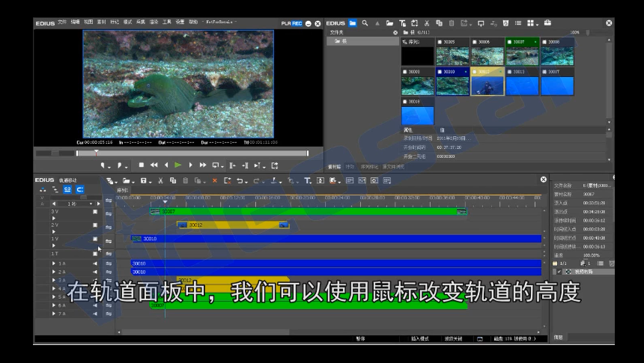This screenshot has height=363, width=644.
Task: Expand the 2 V video track
Action: coord(53,231)
